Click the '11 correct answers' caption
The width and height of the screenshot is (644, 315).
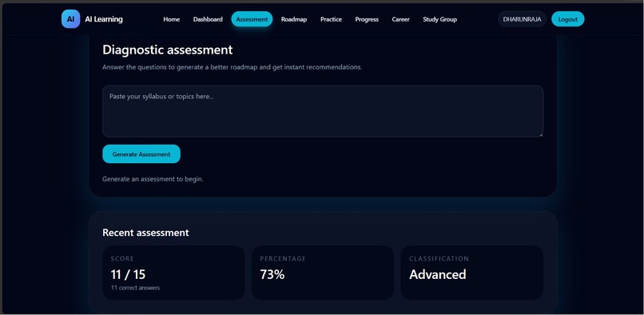click(x=135, y=288)
